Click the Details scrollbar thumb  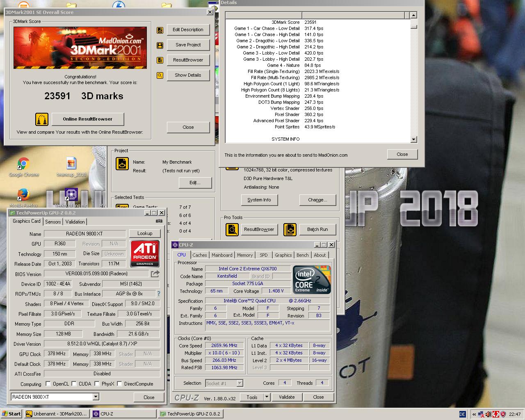pyautogui.click(x=413, y=27)
